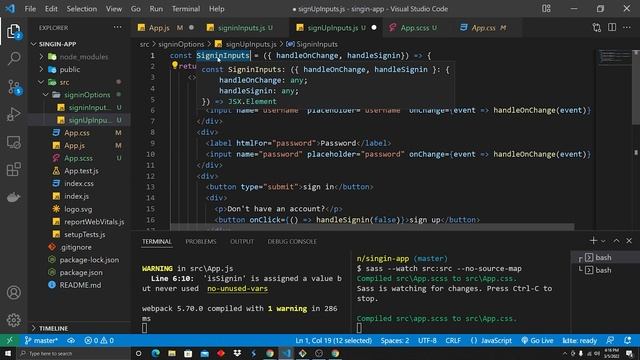The image size is (640, 360).
Task: Switch to the OUTPUT panel tab
Action: (x=242, y=241)
